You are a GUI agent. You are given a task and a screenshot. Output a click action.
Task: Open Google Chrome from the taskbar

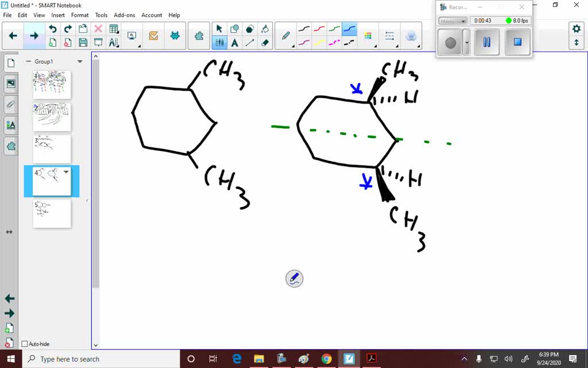click(326, 359)
